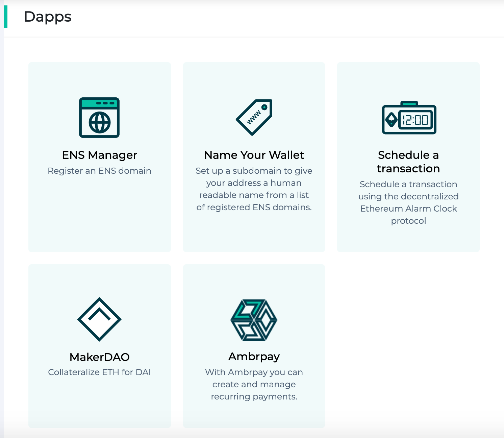The image size is (504, 438).
Task: Click the Schedule a transaction alarm clock icon
Action: [x=409, y=118]
